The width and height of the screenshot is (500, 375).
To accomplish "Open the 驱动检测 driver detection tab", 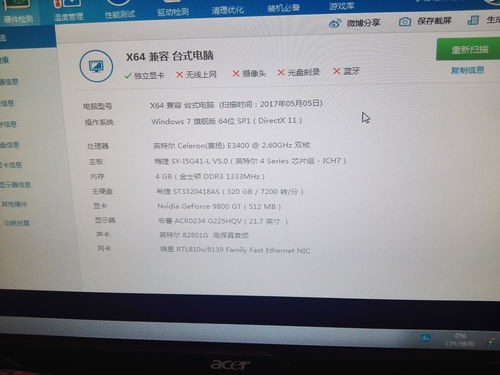I will [x=173, y=12].
